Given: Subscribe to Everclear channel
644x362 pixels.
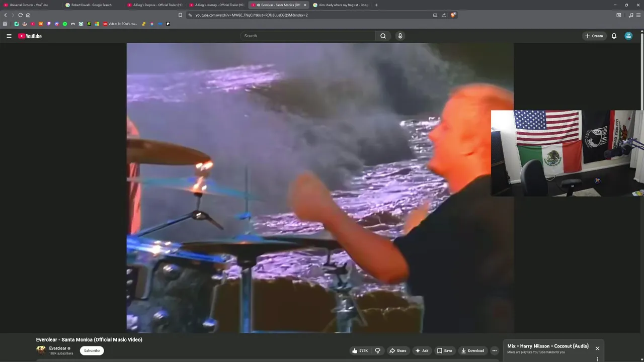Looking at the screenshot, I should (x=92, y=350).
